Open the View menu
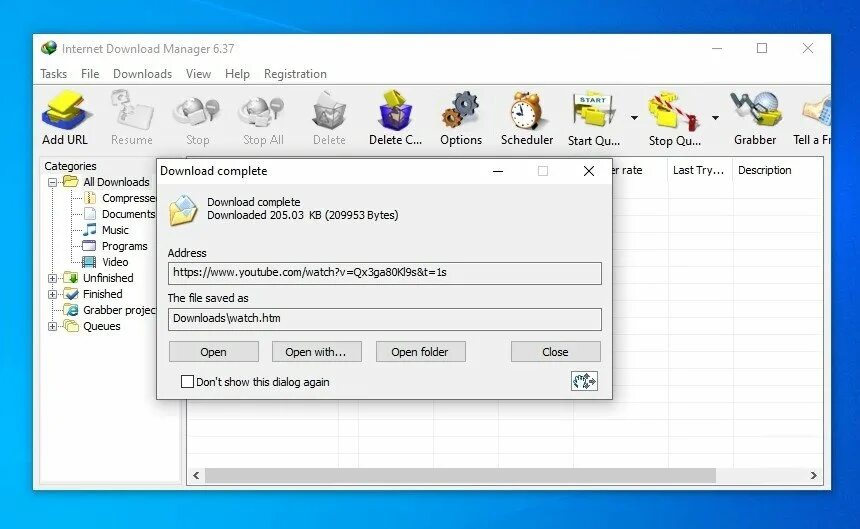 pos(198,73)
